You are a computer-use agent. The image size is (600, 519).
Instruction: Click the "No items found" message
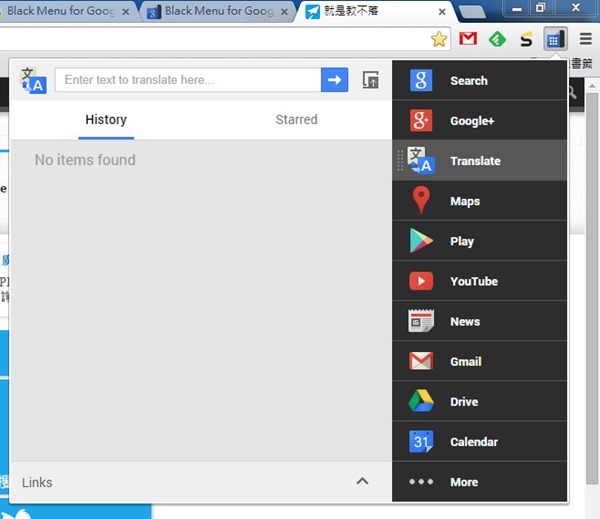[85, 160]
